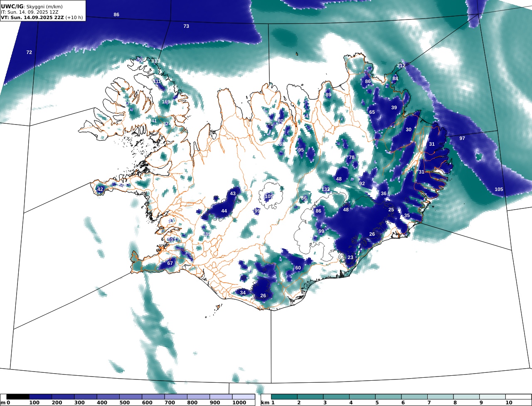Click visibility value 212 at the northeast coast
The height and width of the screenshot is (406, 532).
pos(401,66)
